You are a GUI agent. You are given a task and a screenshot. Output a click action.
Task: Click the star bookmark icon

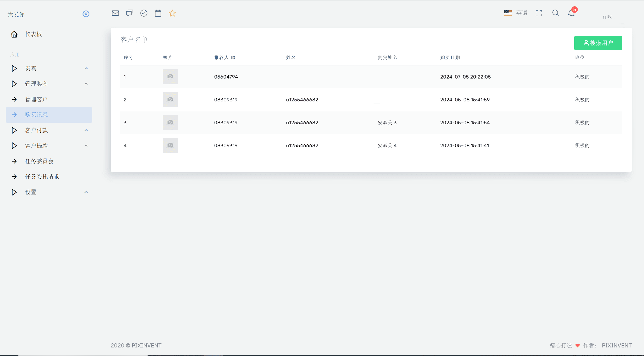172,13
